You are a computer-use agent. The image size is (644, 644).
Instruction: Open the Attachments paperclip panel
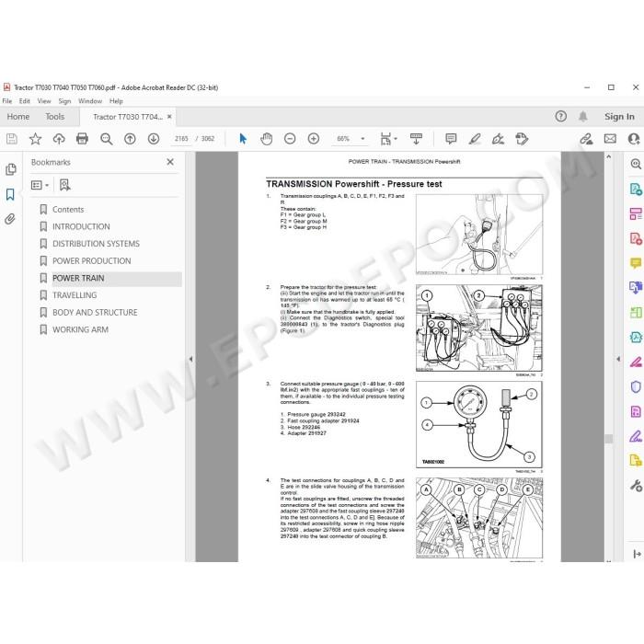tap(10, 219)
